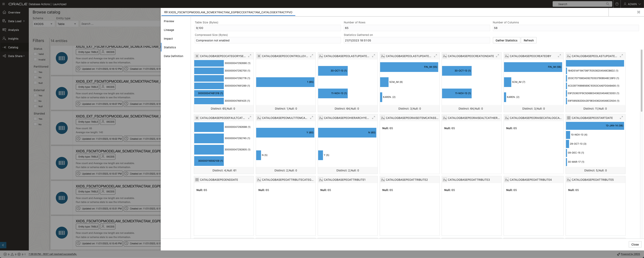
Task: Expand the CATALOGBASEPEOCATEGORYSE chart
Action: click(249, 56)
